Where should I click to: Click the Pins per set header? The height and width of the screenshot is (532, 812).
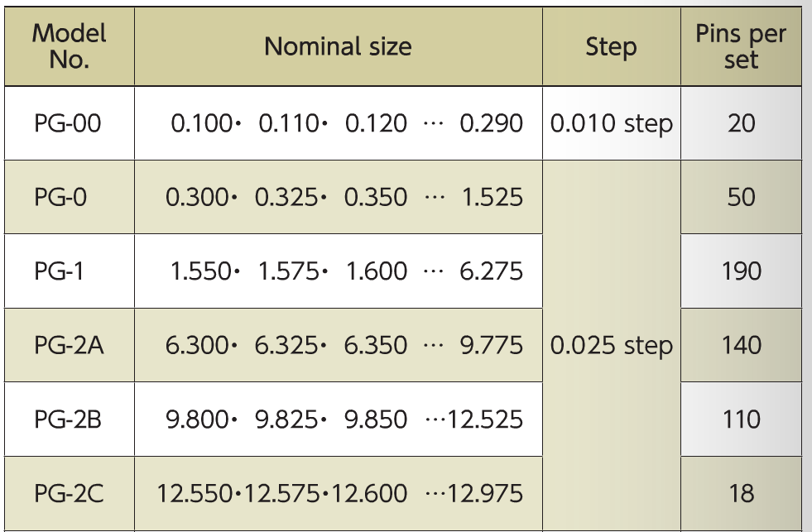coord(741,46)
